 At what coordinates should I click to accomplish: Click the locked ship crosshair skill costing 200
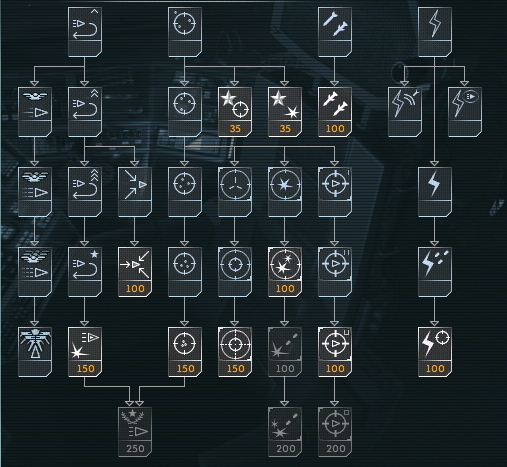pos(335,432)
